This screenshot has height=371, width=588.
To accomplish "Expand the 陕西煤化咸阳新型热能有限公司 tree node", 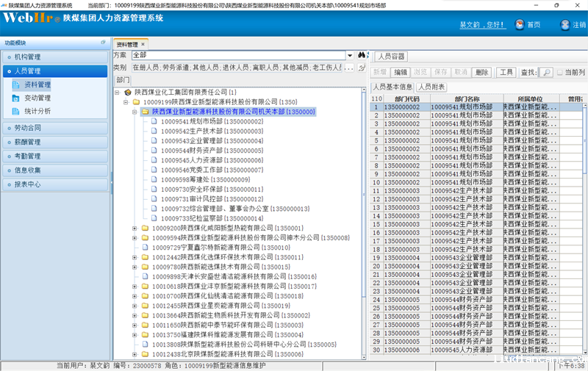I will 135,228.
